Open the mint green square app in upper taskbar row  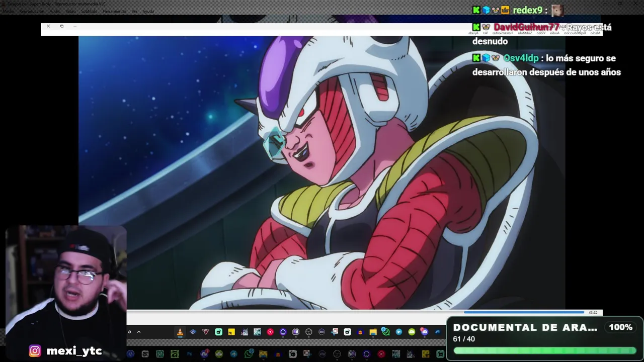[x=218, y=332]
